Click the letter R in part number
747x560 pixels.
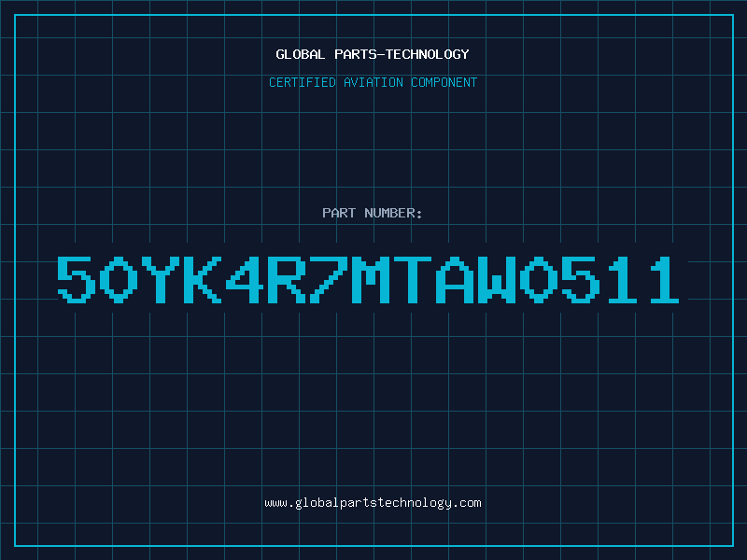pos(286,279)
